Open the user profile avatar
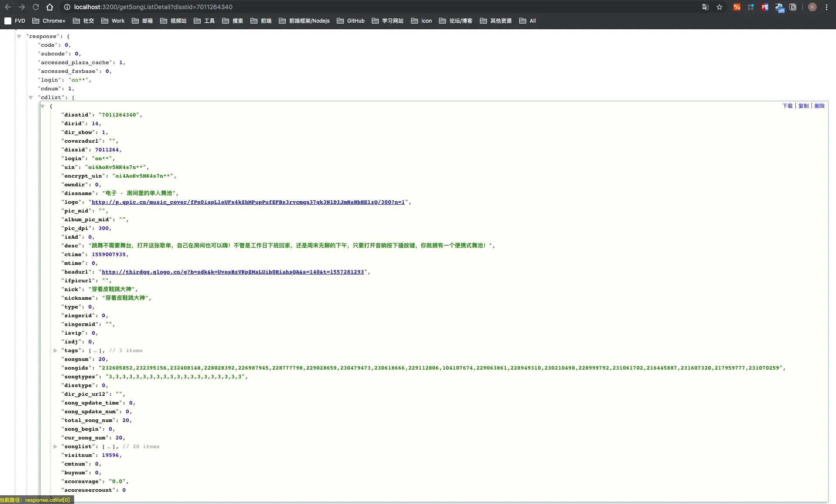This screenshot has height=504, width=836. [x=812, y=7]
